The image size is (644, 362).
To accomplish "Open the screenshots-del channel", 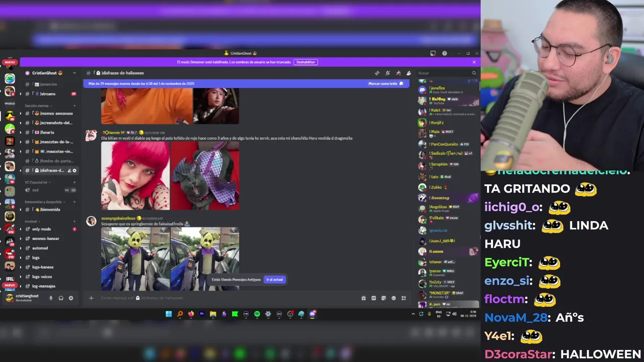I will [50, 123].
